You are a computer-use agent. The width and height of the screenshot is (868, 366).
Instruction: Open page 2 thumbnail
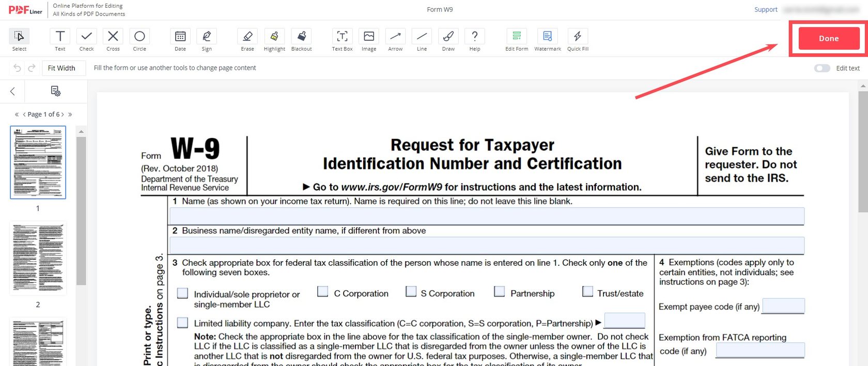click(x=38, y=258)
